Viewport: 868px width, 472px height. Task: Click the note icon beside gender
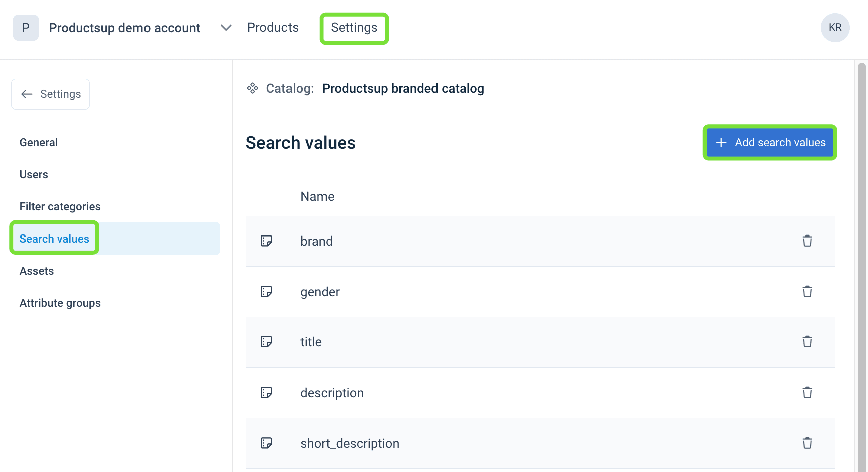click(266, 292)
